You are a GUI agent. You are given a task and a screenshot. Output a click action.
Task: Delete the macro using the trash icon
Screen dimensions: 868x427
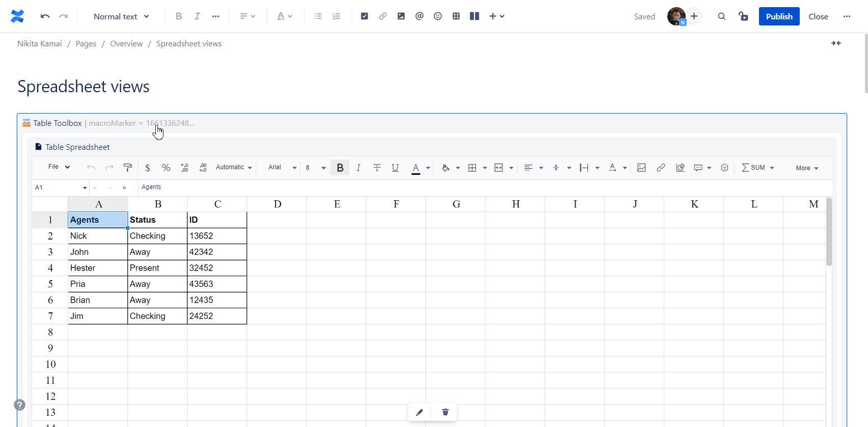point(445,412)
